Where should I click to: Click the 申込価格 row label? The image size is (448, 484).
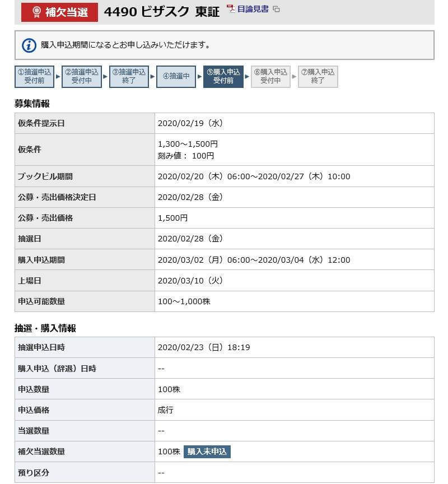click(x=34, y=410)
